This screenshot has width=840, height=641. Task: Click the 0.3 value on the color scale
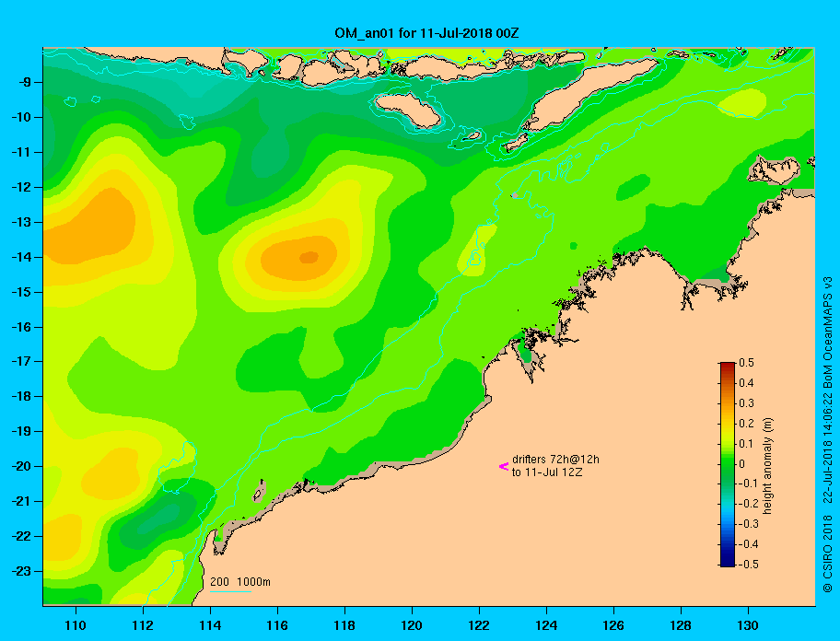click(x=746, y=403)
